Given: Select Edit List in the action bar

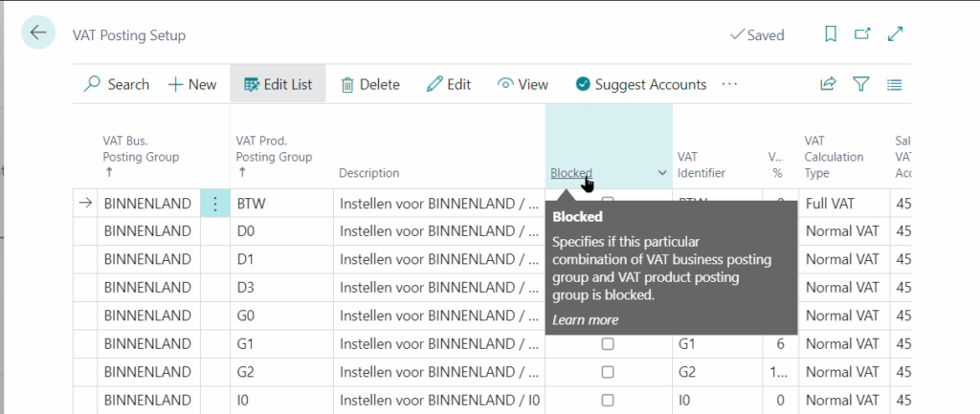Looking at the screenshot, I should click(278, 84).
